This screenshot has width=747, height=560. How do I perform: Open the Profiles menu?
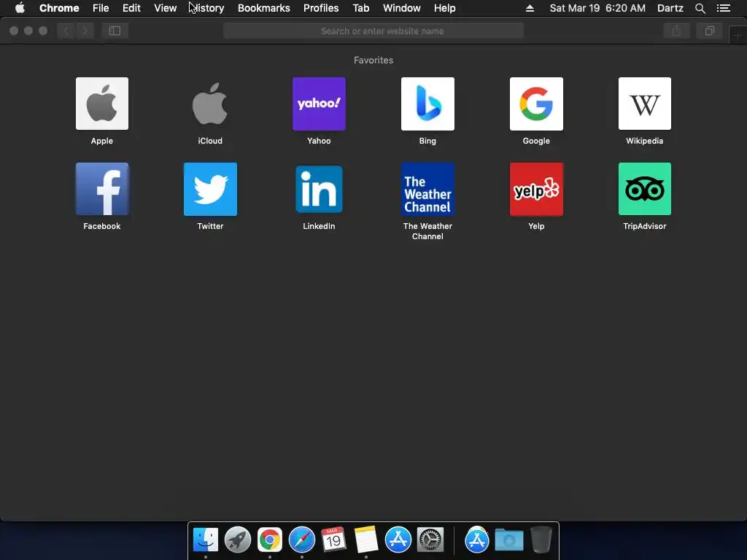pyautogui.click(x=321, y=8)
